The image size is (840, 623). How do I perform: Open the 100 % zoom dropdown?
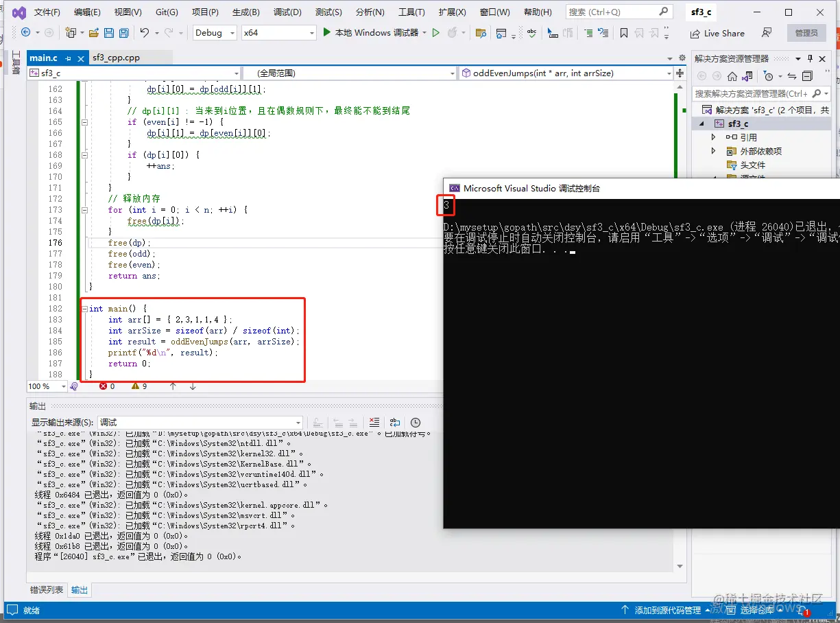47,386
